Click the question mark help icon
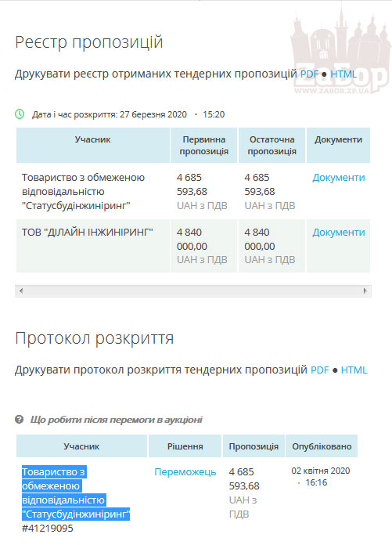 tap(19, 420)
